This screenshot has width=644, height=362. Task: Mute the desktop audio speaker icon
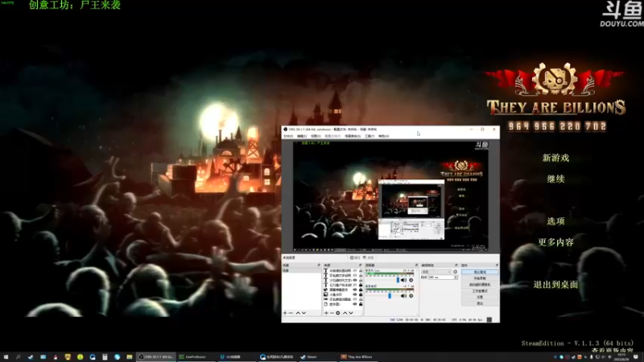(x=403, y=296)
